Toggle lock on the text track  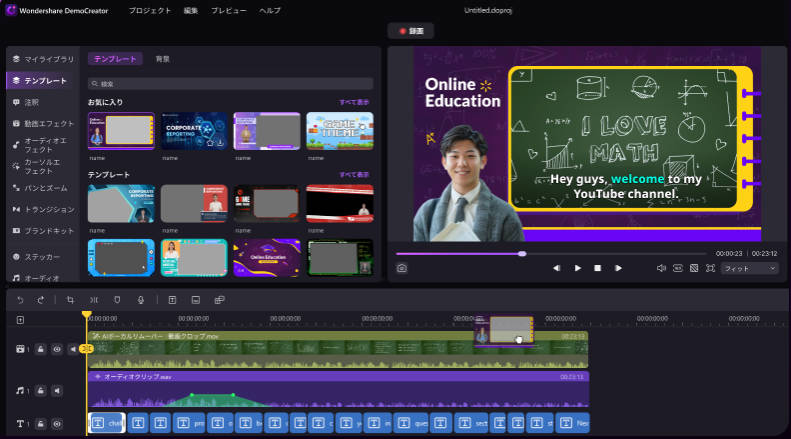pyautogui.click(x=41, y=424)
